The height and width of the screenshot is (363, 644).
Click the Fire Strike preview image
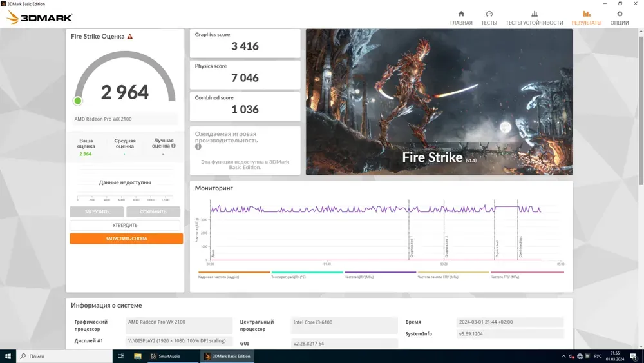click(439, 101)
